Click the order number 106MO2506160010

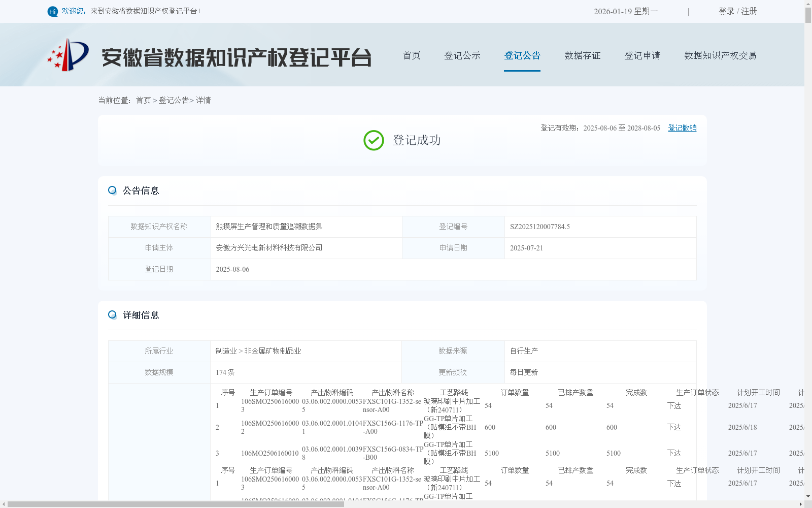[x=269, y=453]
